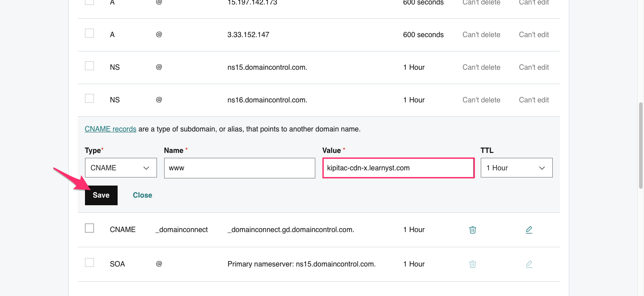Click the _domainconnect.gd.domaincontrol.com value text

click(x=291, y=229)
